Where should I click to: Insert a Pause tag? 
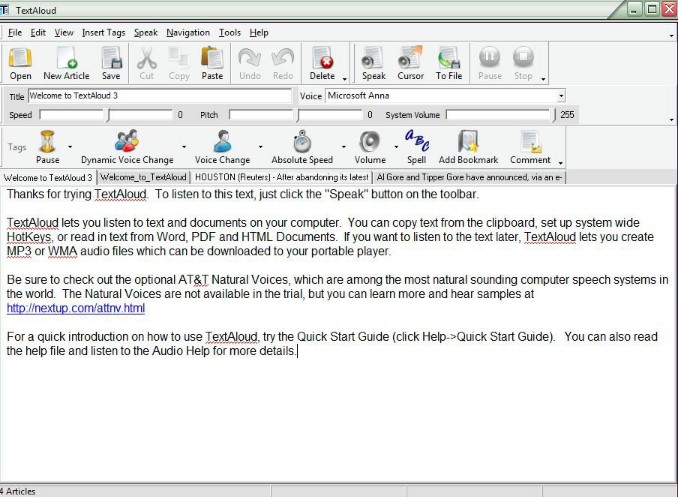pos(47,146)
